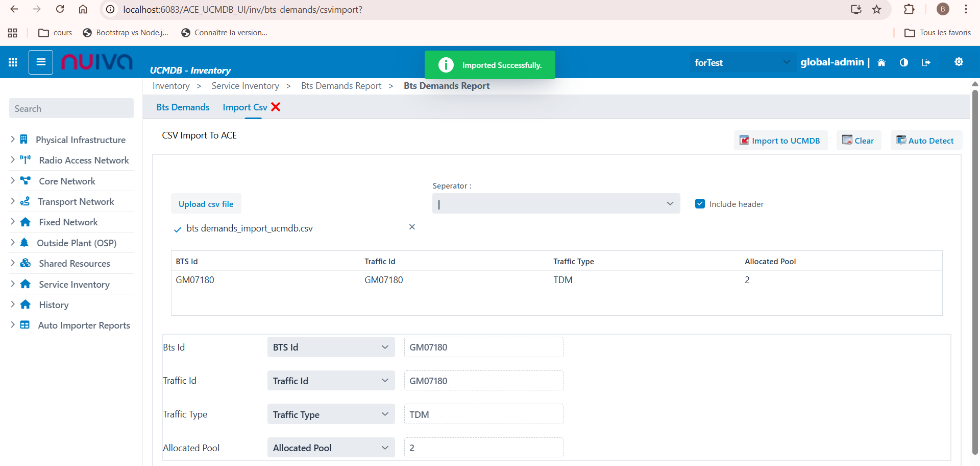Click the home icon beside global-admin
This screenshot has width=980, height=466.
pyautogui.click(x=881, y=62)
